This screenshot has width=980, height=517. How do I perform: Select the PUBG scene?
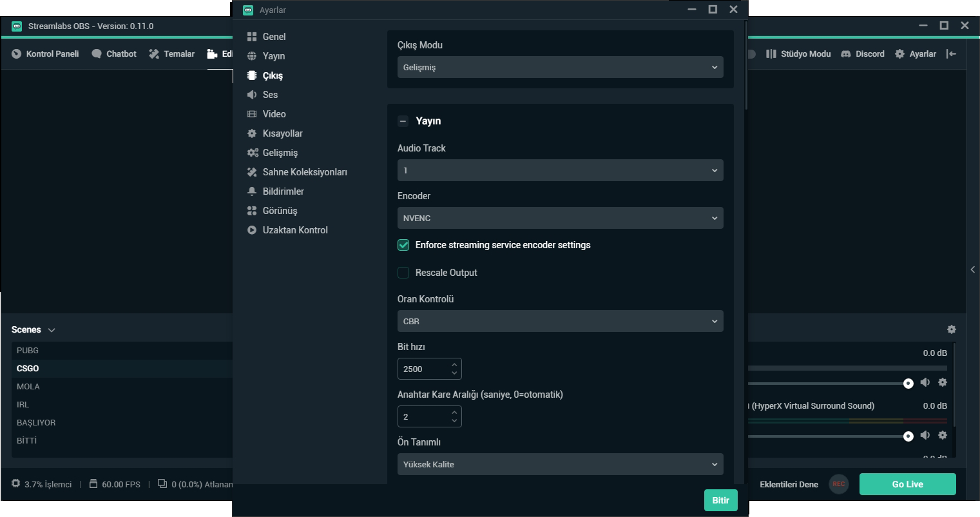122,351
